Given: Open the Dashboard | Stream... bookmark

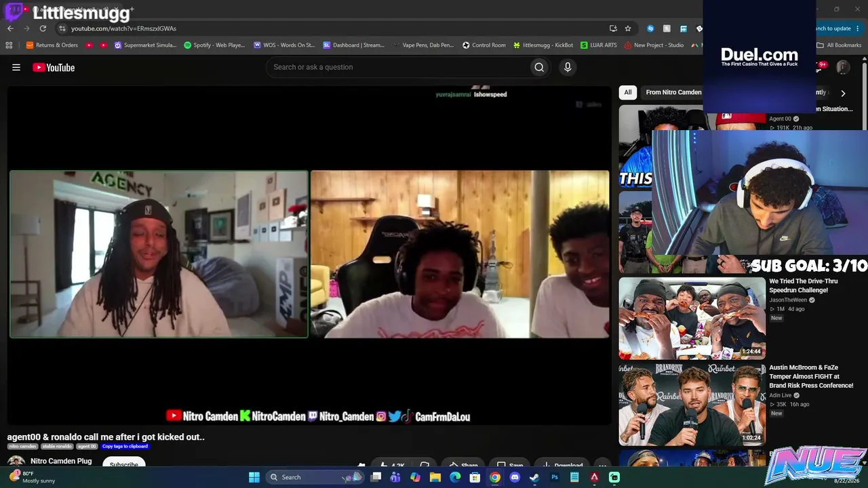Looking at the screenshot, I should 354,45.
